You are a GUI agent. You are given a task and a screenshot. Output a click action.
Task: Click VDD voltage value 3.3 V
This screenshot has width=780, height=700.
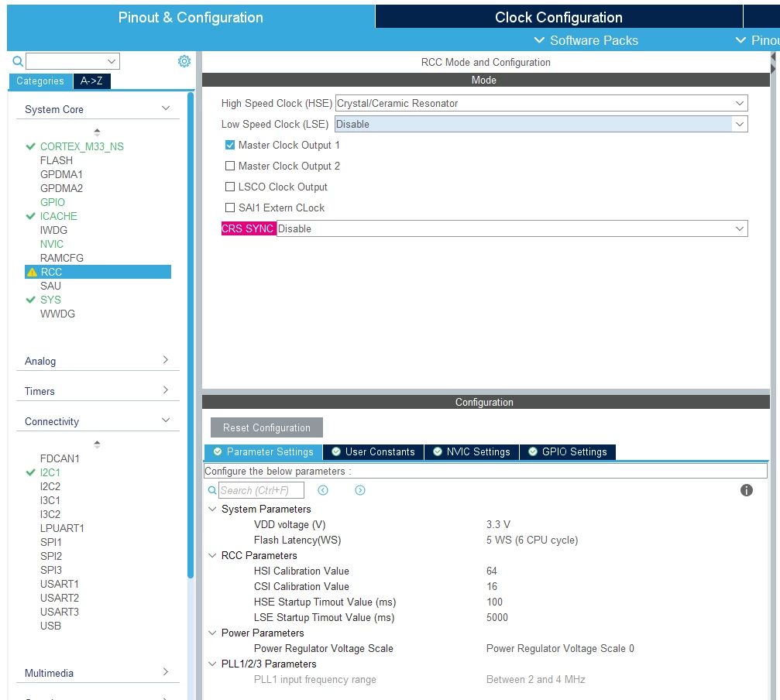499,524
